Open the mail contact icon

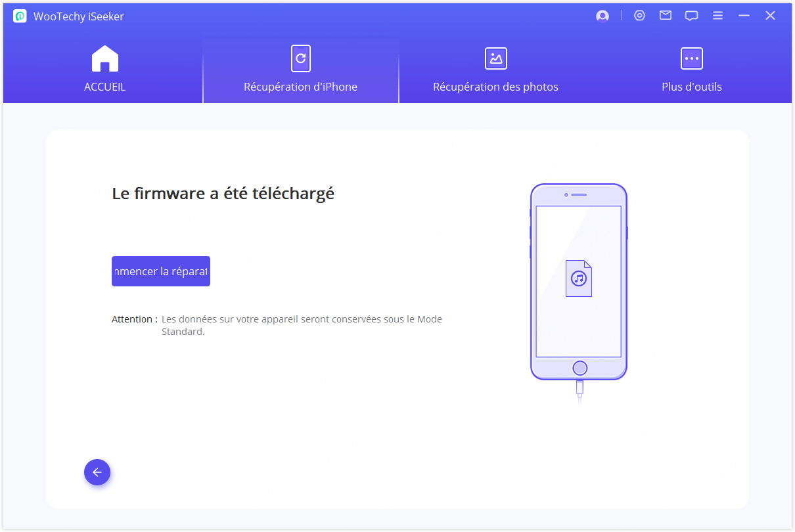coord(666,16)
